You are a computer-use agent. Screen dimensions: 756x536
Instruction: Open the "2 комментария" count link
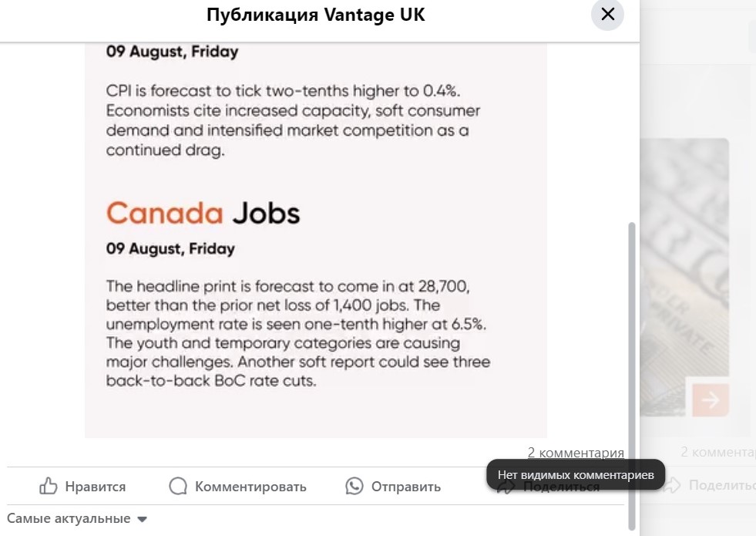coord(576,452)
